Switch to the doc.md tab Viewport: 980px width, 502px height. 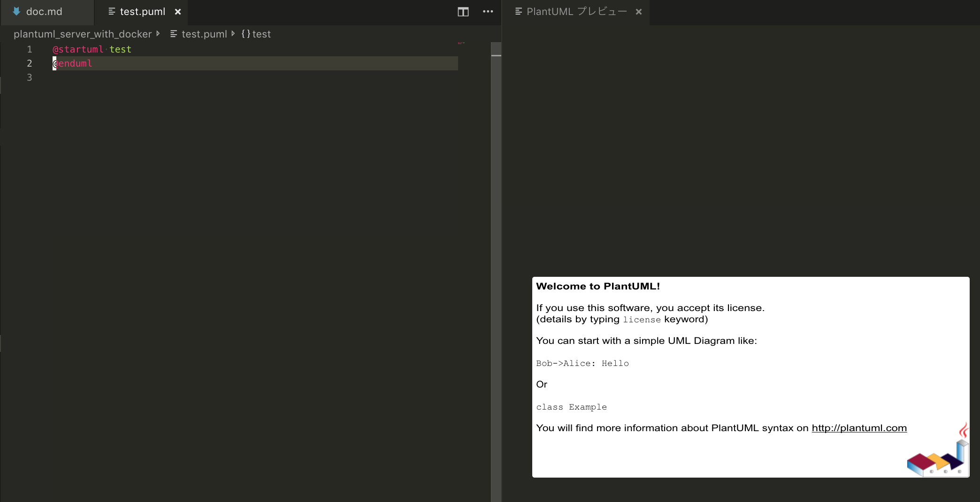(x=45, y=11)
